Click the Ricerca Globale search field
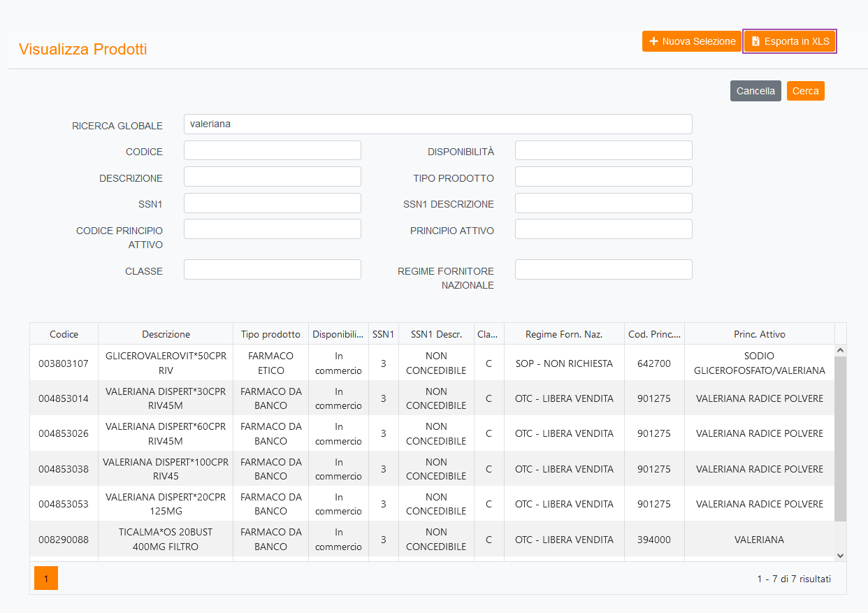This screenshot has width=868, height=613. click(x=437, y=124)
